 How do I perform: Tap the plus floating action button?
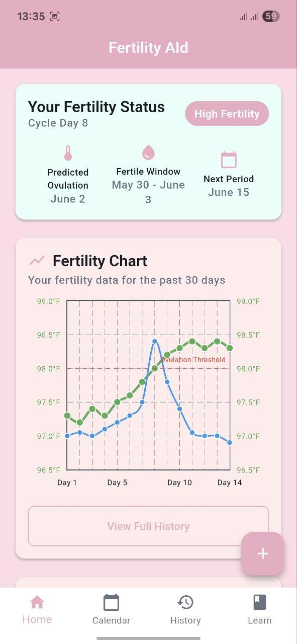(263, 553)
